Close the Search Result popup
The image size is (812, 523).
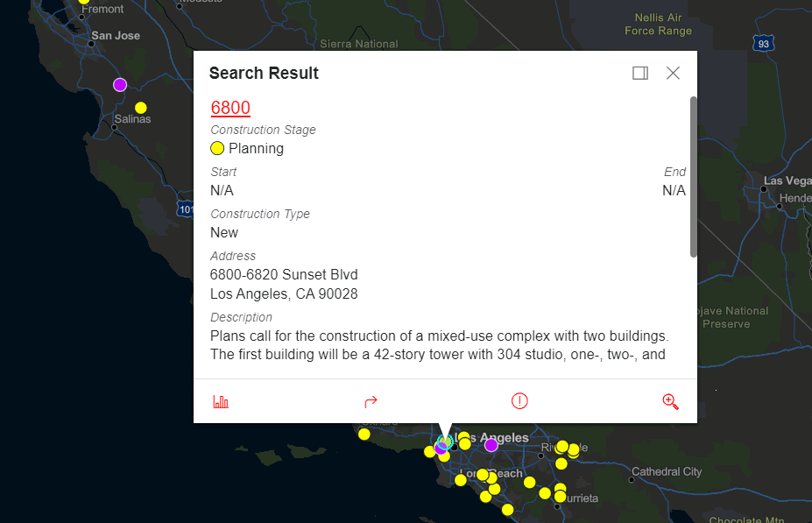coord(673,74)
